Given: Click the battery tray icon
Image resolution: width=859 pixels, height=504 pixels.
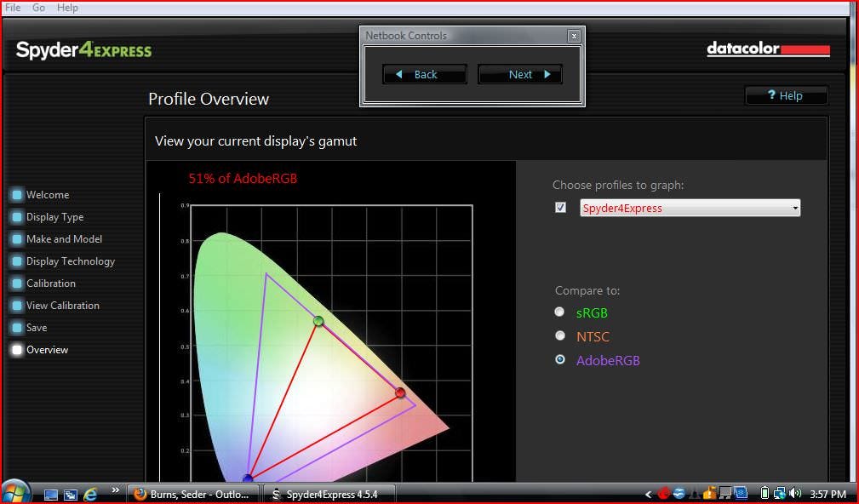Looking at the screenshot, I should point(765,494).
